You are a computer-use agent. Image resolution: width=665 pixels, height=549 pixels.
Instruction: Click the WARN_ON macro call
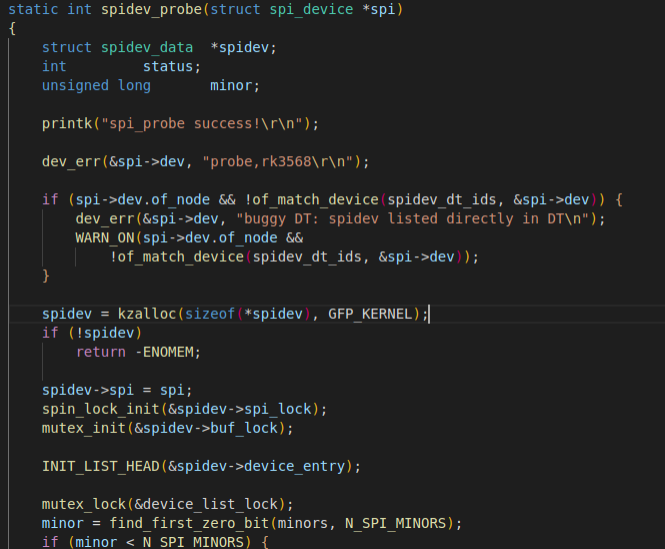point(105,238)
